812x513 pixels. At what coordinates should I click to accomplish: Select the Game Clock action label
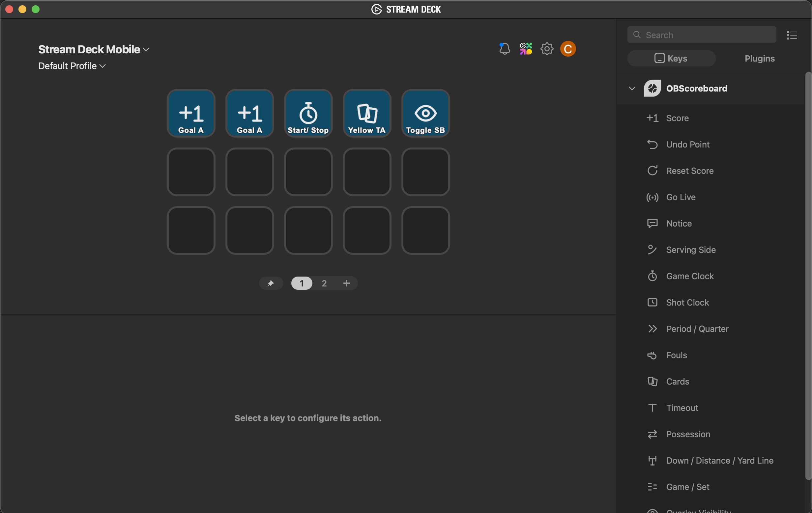[690, 276]
